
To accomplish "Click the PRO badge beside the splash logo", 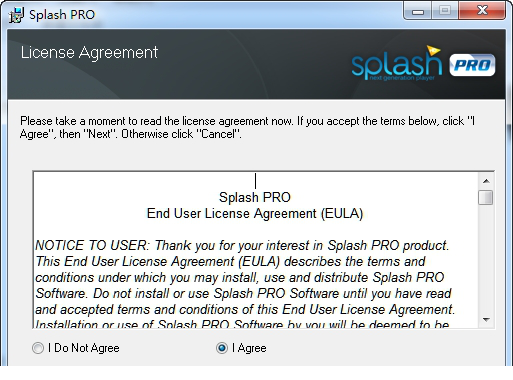I will (x=472, y=65).
